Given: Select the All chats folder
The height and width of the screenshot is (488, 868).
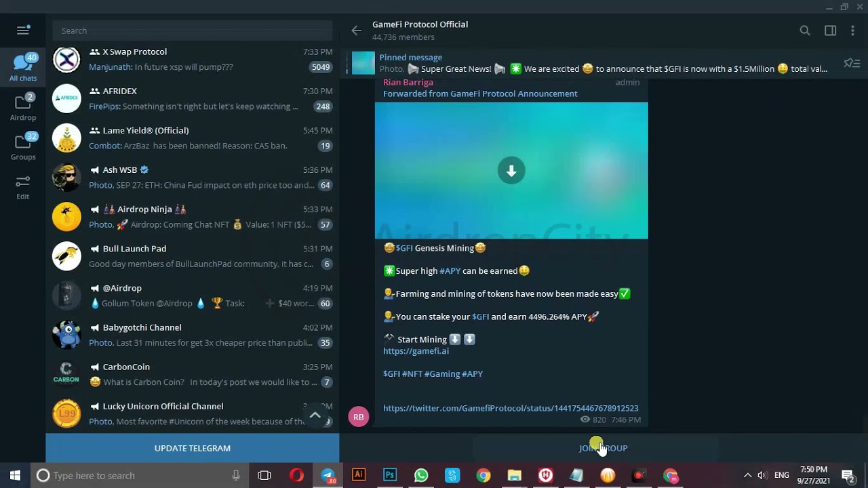Looking at the screenshot, I should 23,68.
